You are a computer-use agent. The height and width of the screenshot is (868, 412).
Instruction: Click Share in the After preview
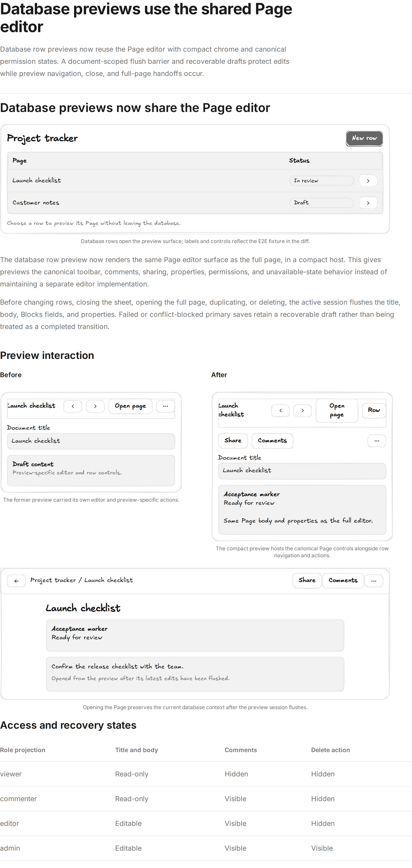pyautogui.click(x=233, y=441)
